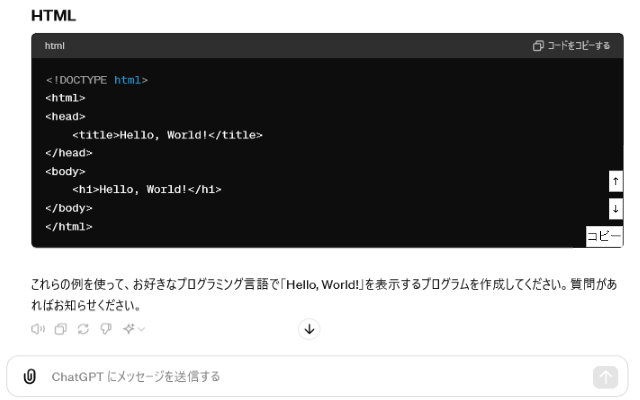Click the HTML section heading
Screen dimensions: 640x400
[53, 16]
